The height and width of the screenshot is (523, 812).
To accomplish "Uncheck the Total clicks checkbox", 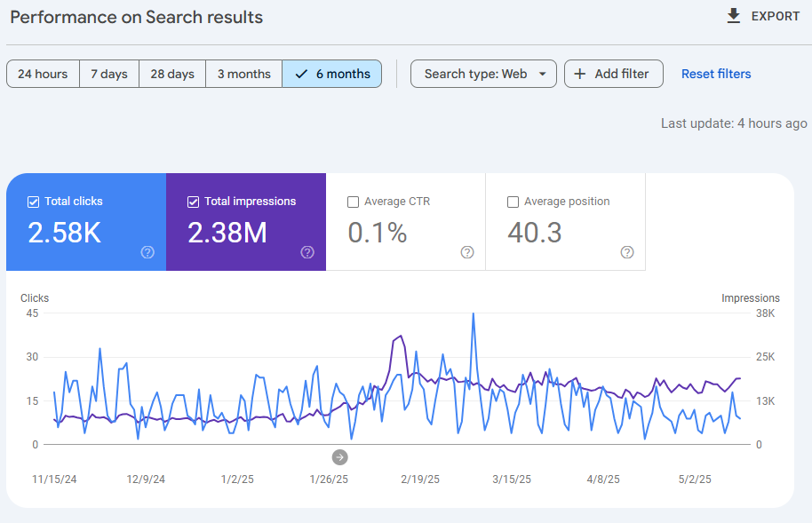I will 33,202.
